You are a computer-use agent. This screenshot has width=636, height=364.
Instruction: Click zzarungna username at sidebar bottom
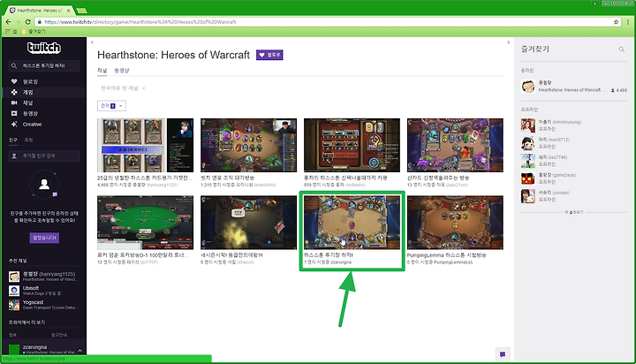pos(34,347)
